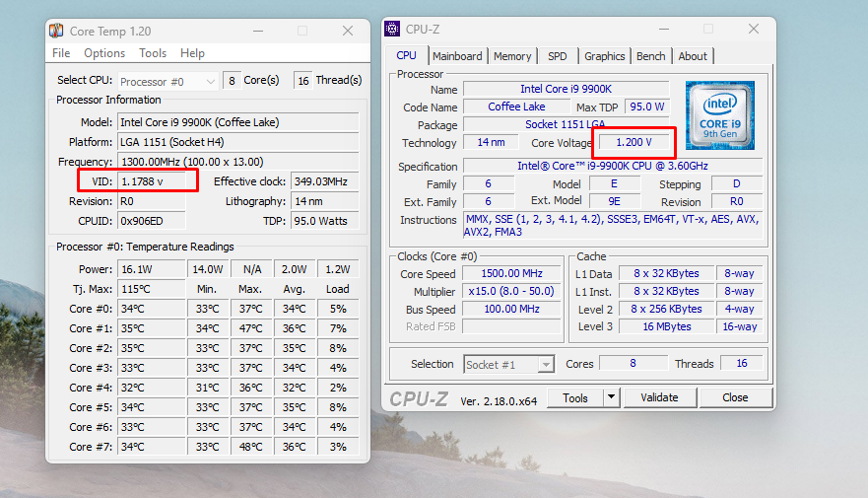Switch to the Bench tab

[x=650, y=56]
